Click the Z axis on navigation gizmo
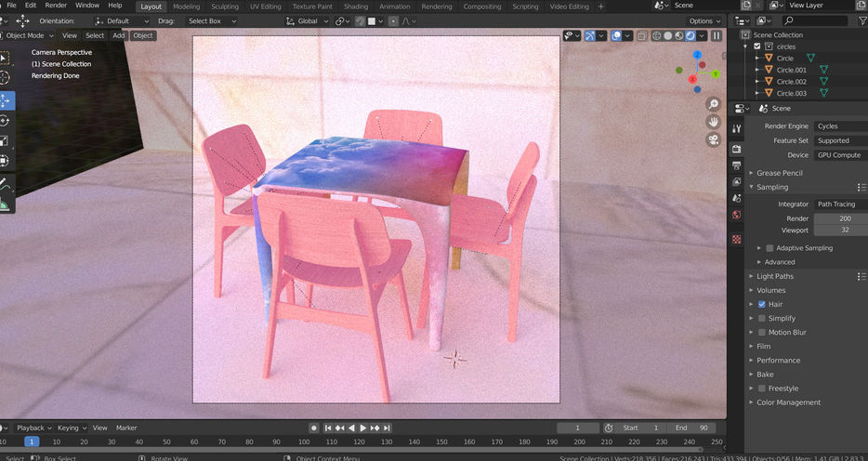This screenshot has width=868, height=461. (x=697, y=54)
